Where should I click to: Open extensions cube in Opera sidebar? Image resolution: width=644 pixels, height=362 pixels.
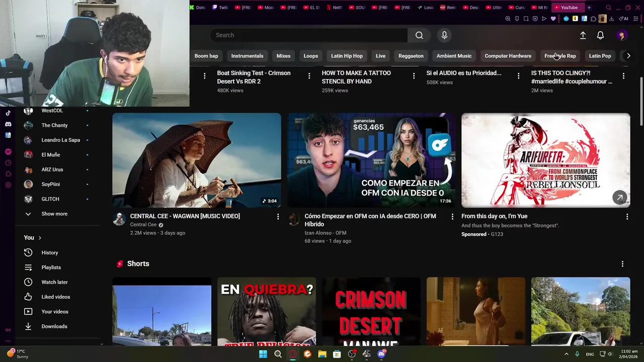point(8,174)
